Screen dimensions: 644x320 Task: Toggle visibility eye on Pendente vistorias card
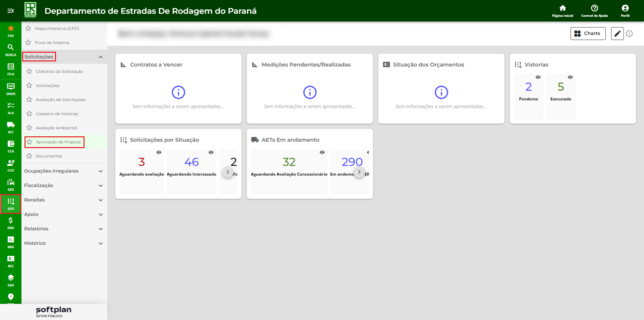click(538, 77)
